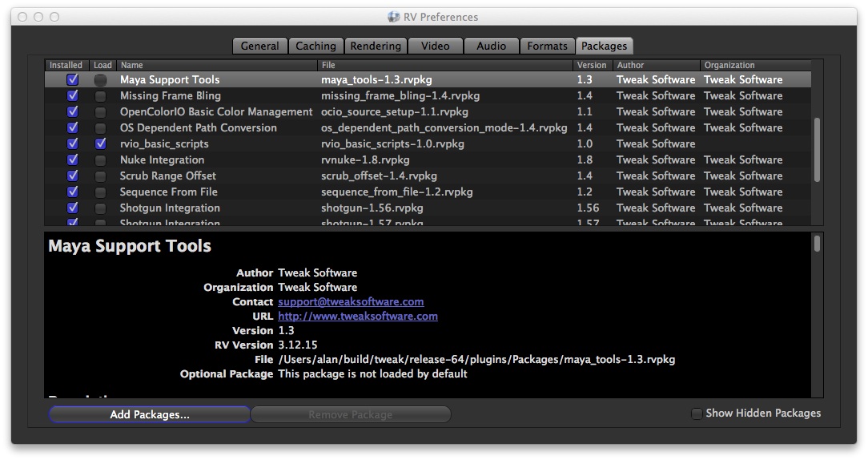The height and width of the screenshot is (460, 868).
Task: Sort packages by Author column header
Action: coord(657,65)
